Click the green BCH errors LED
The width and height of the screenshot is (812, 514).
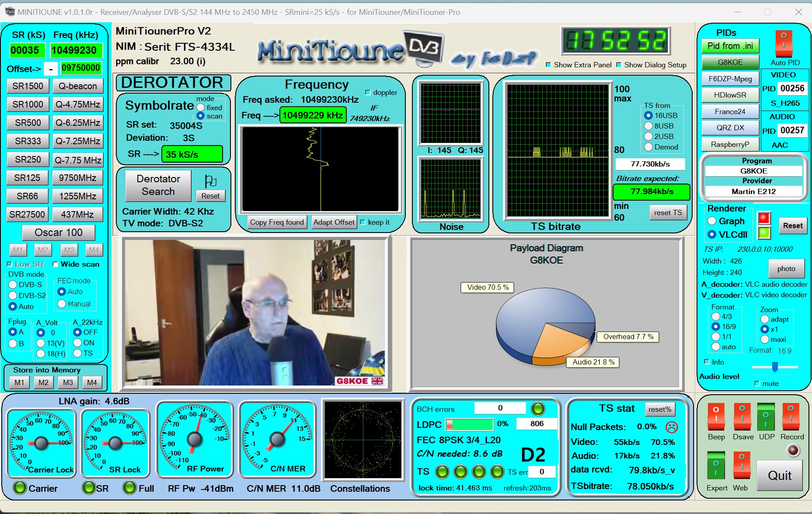tap(538, 409)
